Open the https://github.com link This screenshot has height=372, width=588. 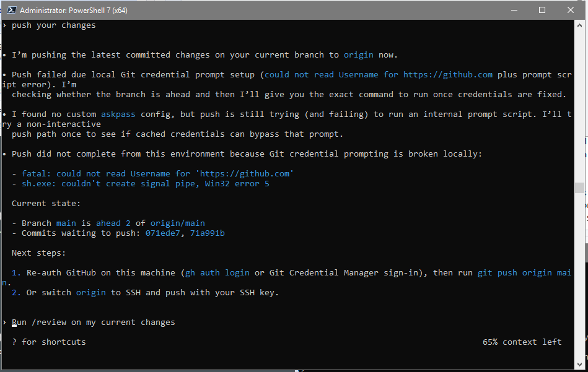click(x=448, y=74)
